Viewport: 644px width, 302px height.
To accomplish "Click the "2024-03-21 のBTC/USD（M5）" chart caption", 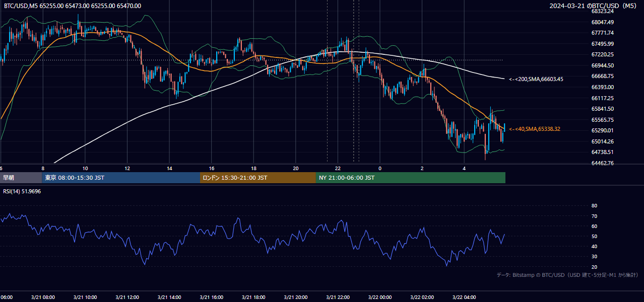I will [594, 6].
